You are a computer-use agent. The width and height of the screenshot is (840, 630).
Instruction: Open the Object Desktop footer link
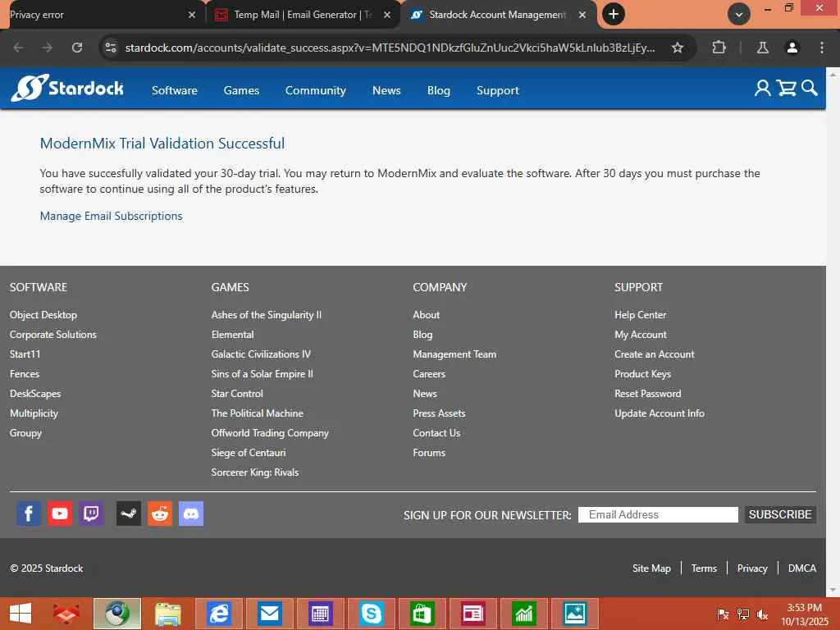(43, 315)
